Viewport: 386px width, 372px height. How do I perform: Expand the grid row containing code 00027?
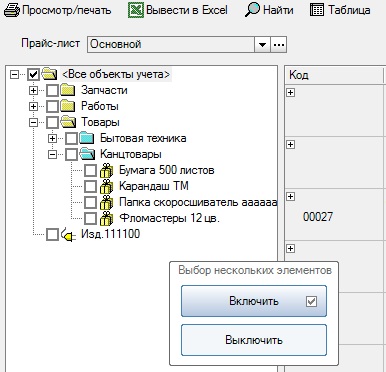(290, 196)
